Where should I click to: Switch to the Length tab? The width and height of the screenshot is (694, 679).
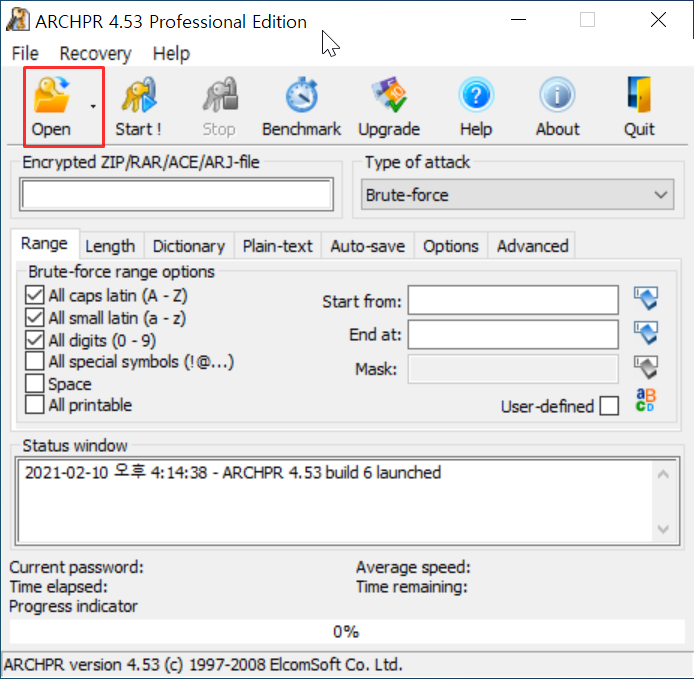110,246
